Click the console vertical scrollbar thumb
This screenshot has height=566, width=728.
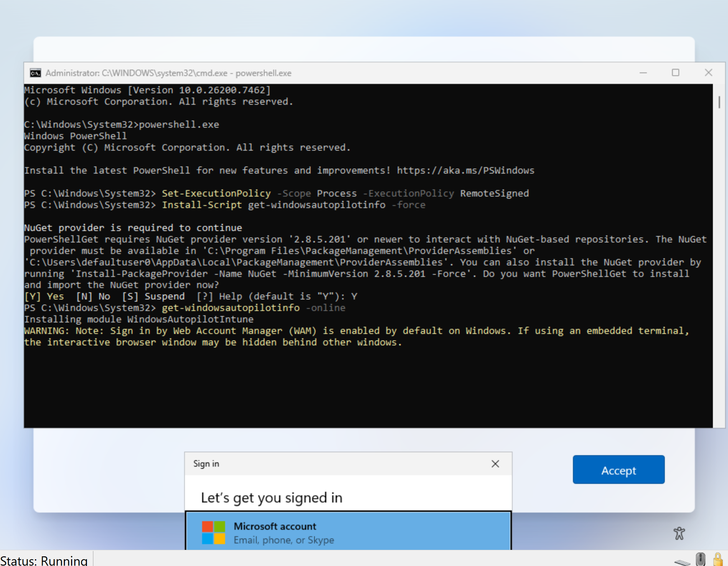point(719,102)
